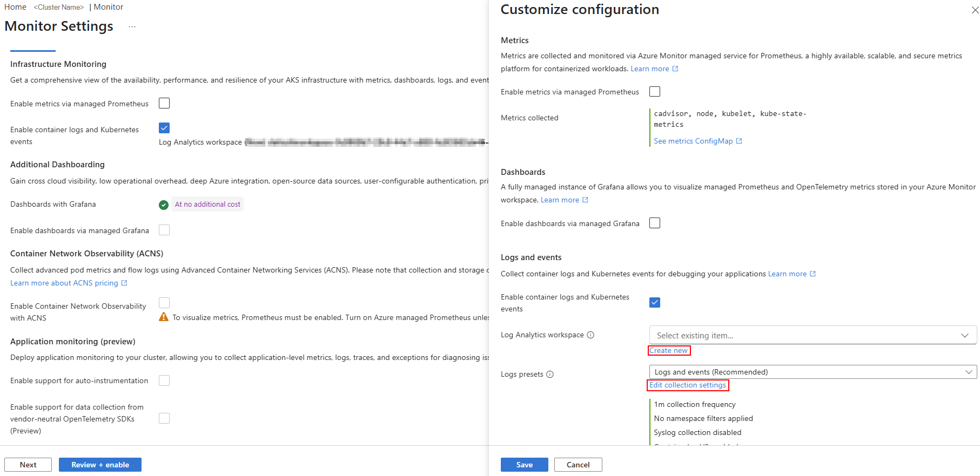Check managed Prometheus in Customize configuration panel
980x476 pixels.
(x=655, y=91)
